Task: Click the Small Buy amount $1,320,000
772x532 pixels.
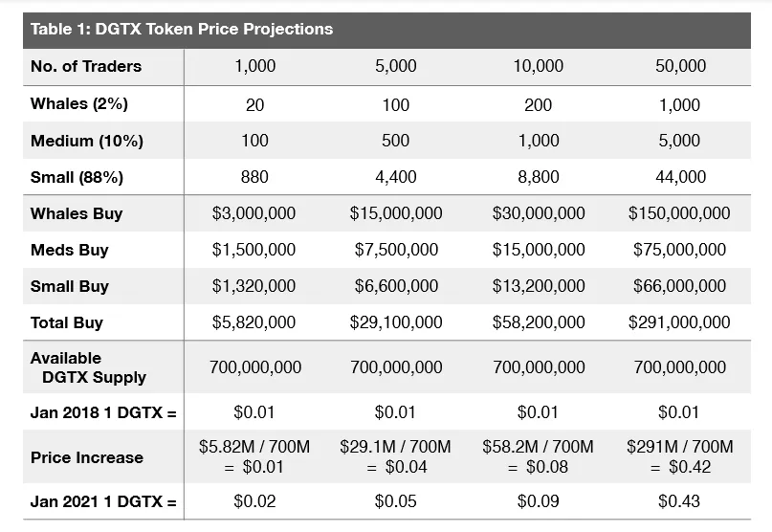Action: pos(254,286)
